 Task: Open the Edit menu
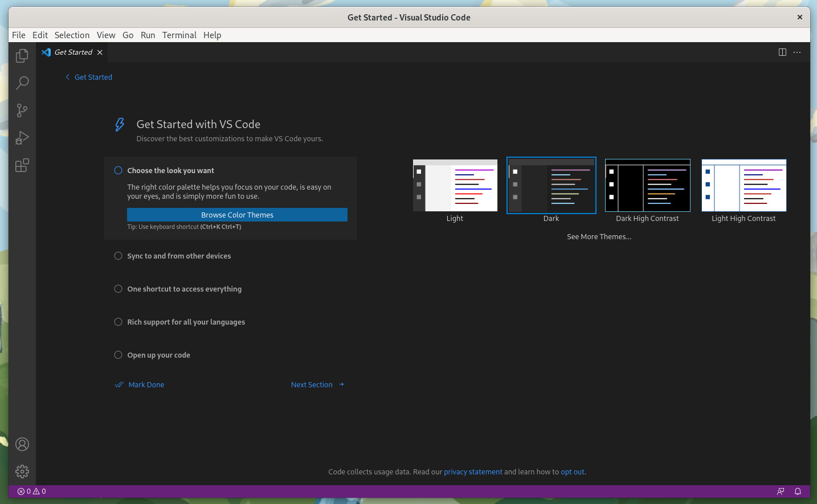[40, 35]
